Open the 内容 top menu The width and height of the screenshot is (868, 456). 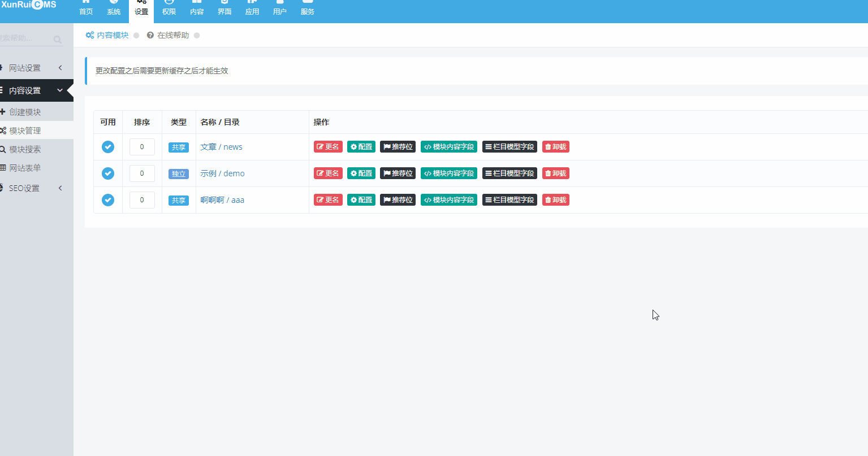(197, 8)
